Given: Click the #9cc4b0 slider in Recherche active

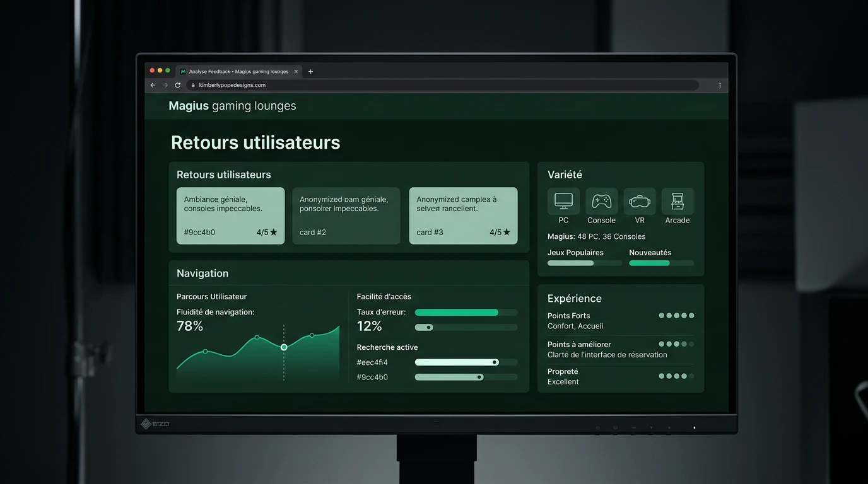Looking at the screenshot, I should pos(466,377).
